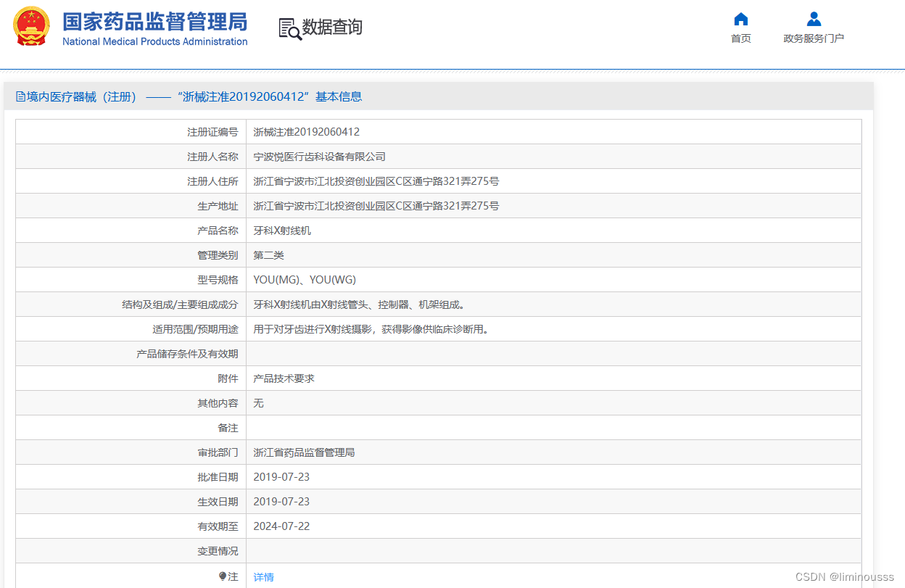Screen dimensions: 905x588
Task: Click the 生产地址 label
Action: click(x=218, y=206)
